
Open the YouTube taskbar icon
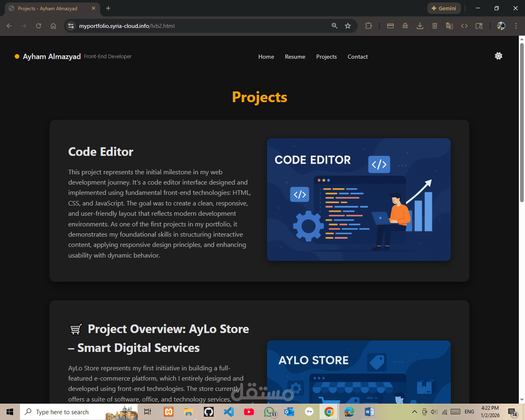[249, 412]
